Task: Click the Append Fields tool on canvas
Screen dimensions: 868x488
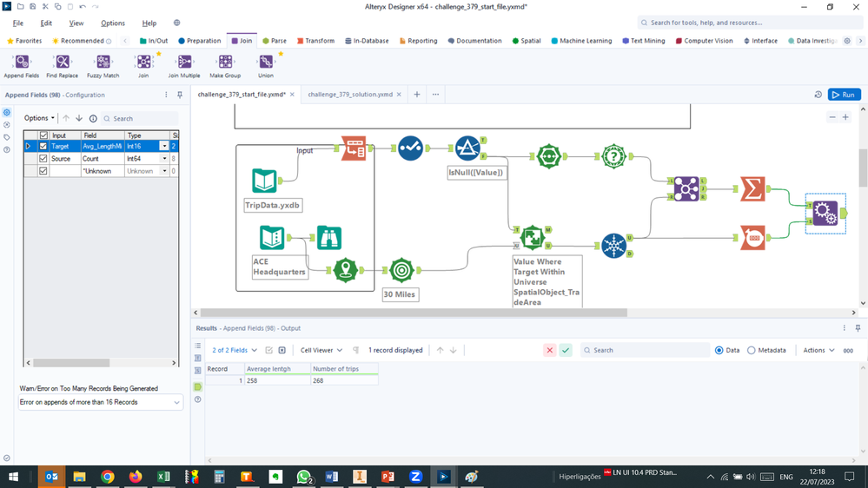Action: [x=825, y=213]
